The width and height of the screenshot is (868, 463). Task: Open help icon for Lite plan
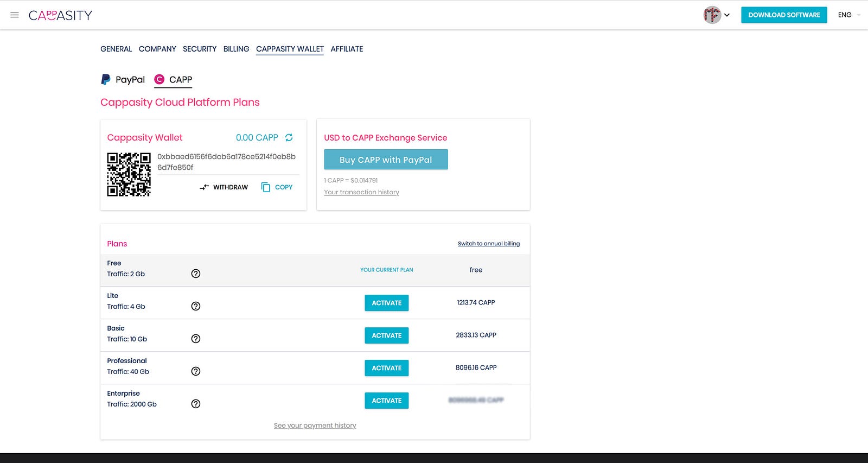point(196,306)
